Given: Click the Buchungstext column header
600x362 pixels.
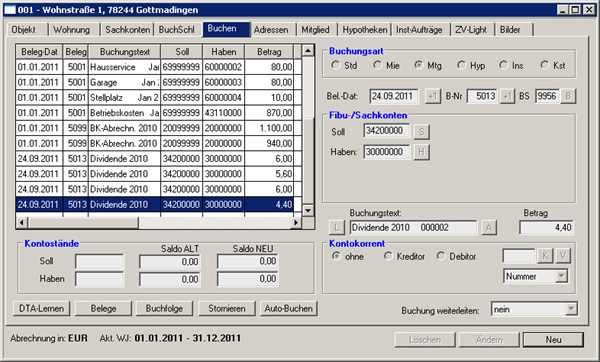Looking at the screenshot, I should pyautogui.click(x=124, y=52).
